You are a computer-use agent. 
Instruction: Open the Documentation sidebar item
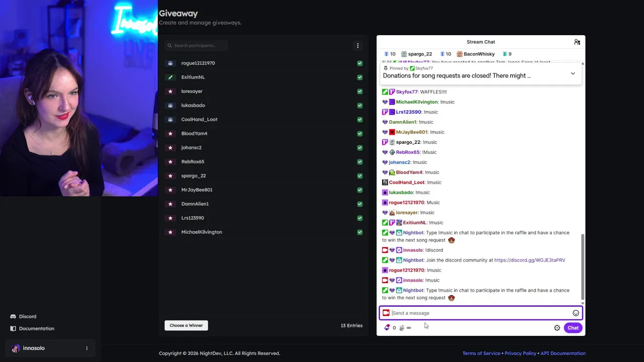[32, 328]
